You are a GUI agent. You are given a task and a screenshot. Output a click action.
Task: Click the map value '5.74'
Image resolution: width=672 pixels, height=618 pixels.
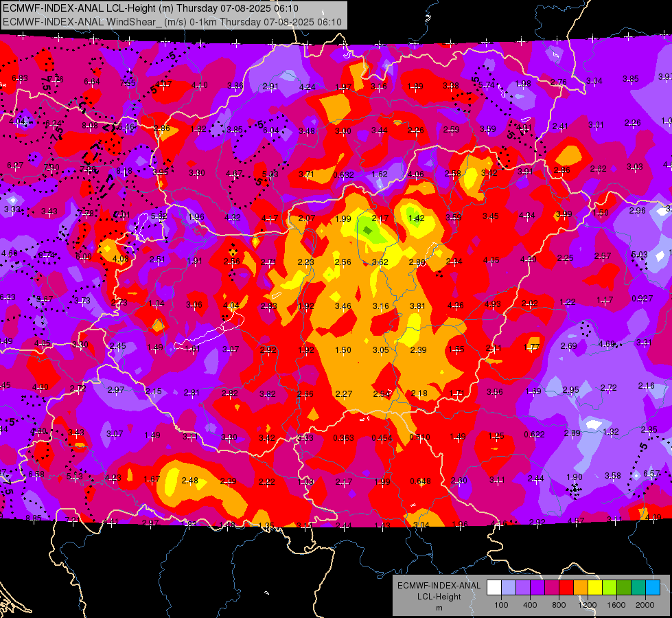click(x=487, y=85)
